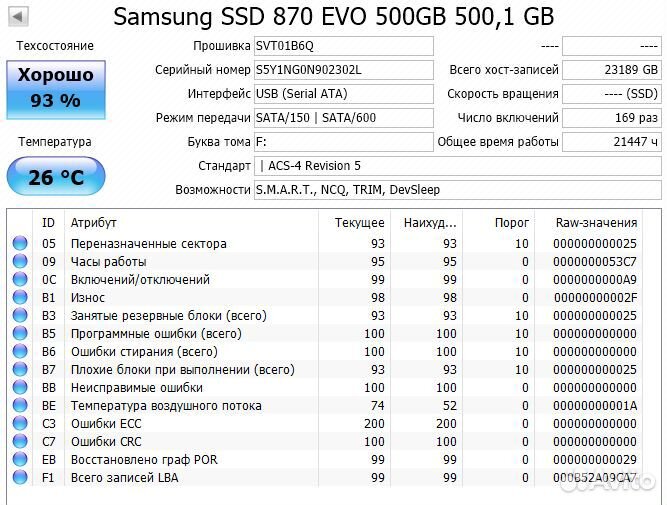Select Температура воздушного потока attribute name

point(166,406)
